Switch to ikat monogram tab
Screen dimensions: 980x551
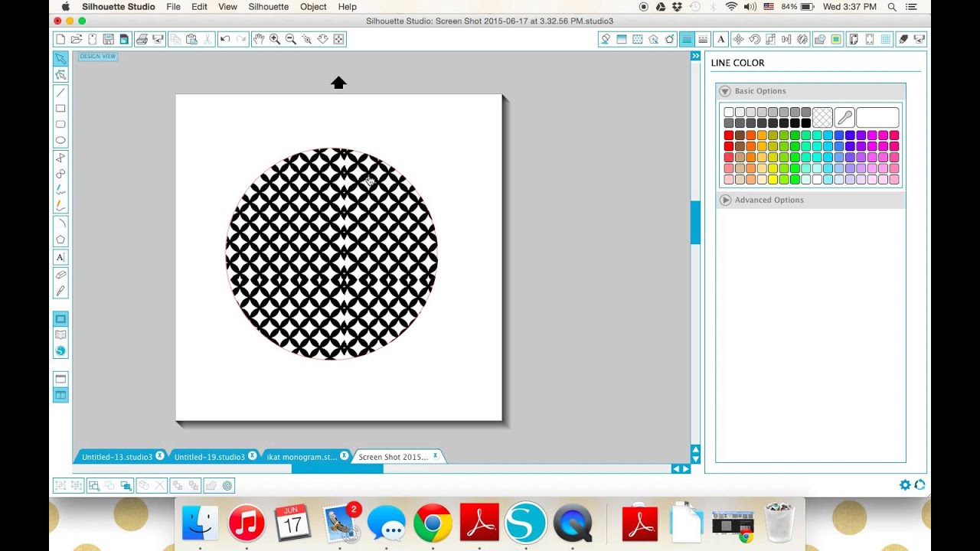(x=302, y=457)
